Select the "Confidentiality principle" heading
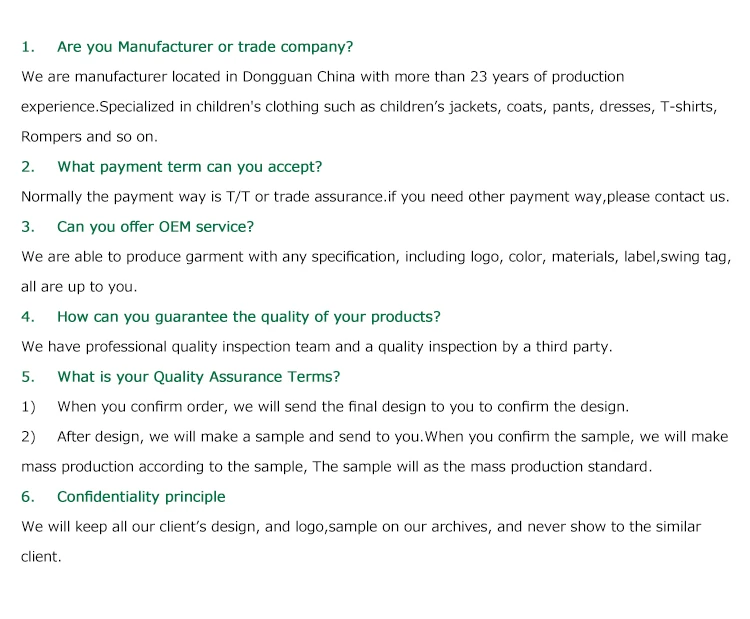 tap(141, 497)
